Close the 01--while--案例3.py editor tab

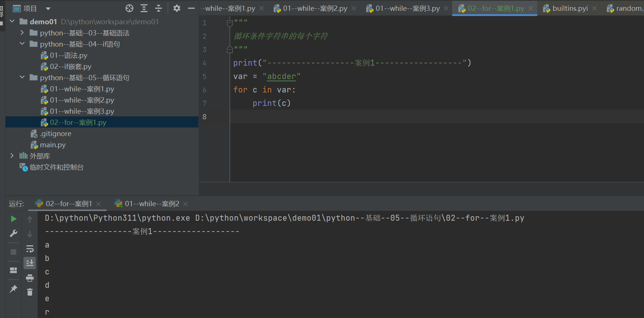click(446, 8)
